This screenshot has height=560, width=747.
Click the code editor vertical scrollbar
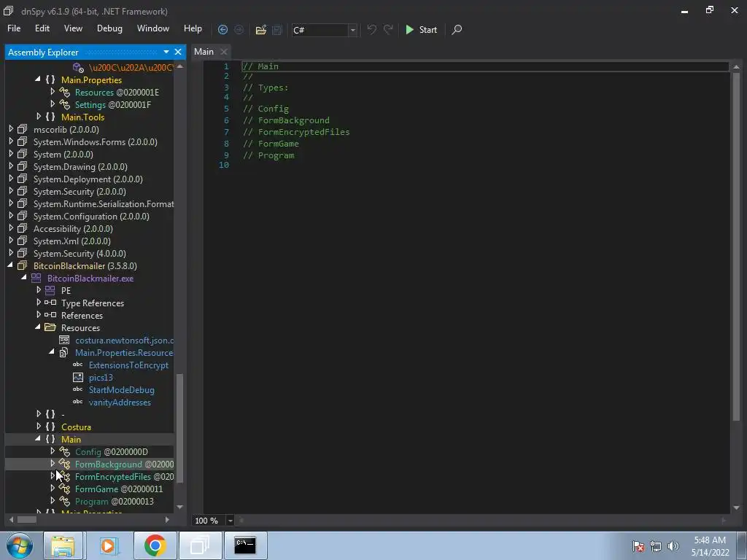coord(737,248)
